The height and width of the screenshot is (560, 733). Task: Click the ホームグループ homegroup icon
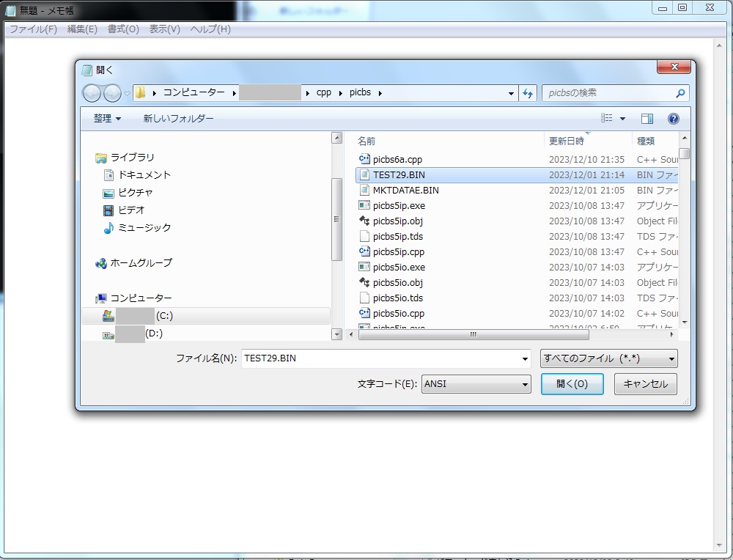(100, 264)
